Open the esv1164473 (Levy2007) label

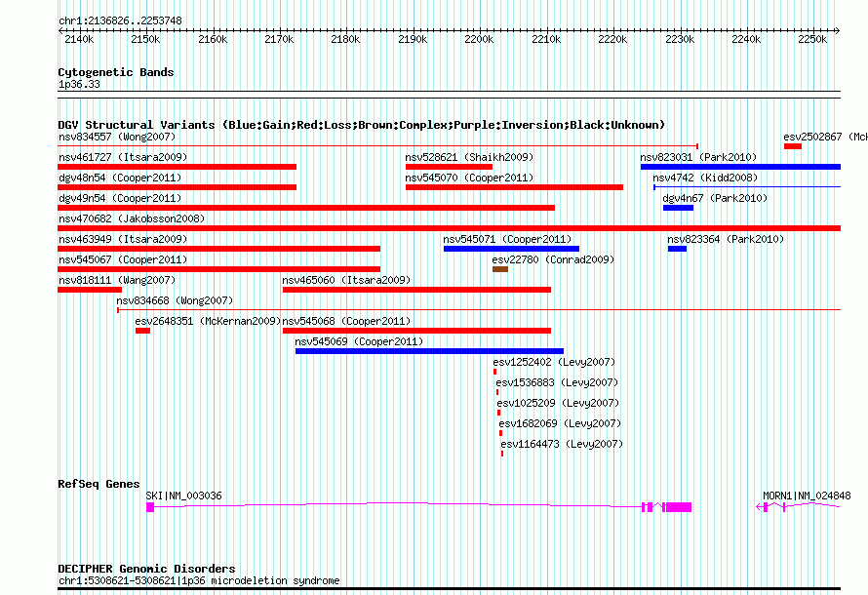point(562,444)
